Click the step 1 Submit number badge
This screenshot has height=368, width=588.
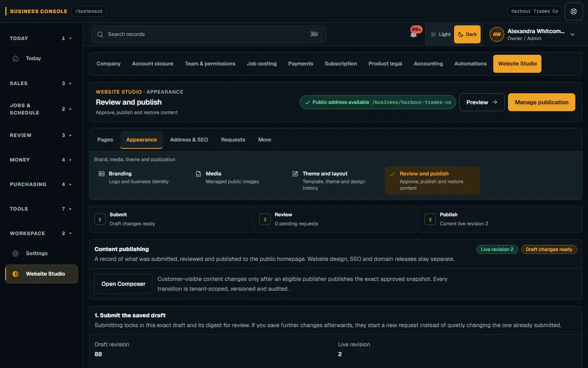click(100, 219)
